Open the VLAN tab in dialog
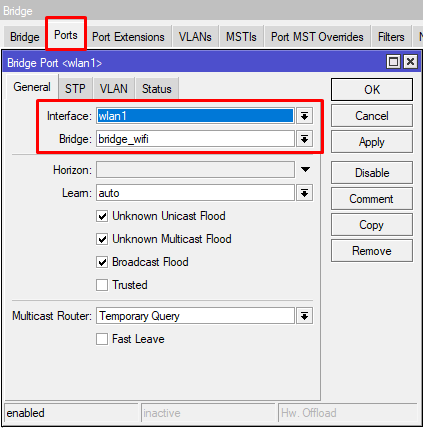Screen dimensions: 423x428 [x=114, y=89]
